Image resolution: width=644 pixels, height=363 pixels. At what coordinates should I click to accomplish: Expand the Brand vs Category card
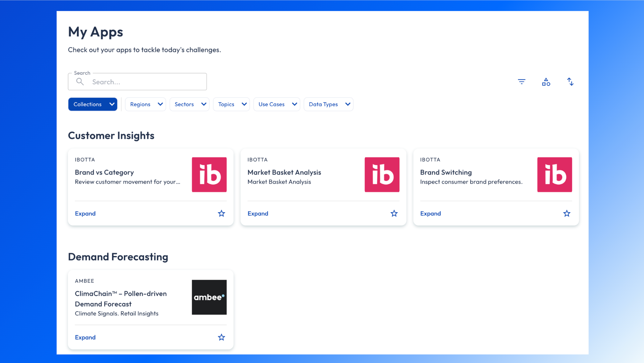tap(85, 214)
